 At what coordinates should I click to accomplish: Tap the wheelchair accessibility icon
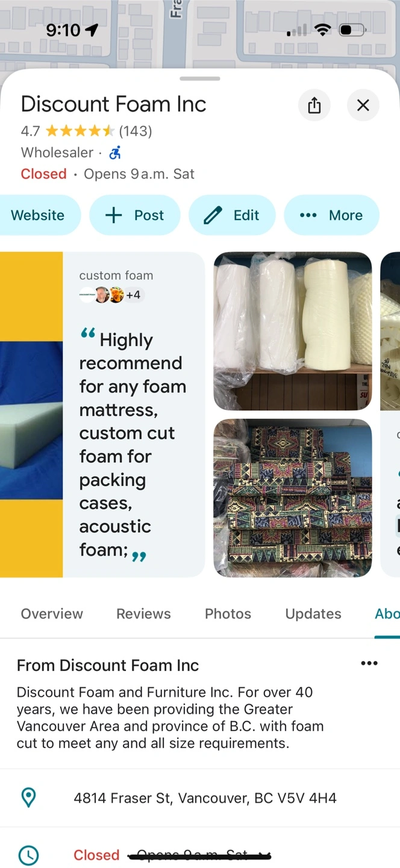click(x=115, y=153)
